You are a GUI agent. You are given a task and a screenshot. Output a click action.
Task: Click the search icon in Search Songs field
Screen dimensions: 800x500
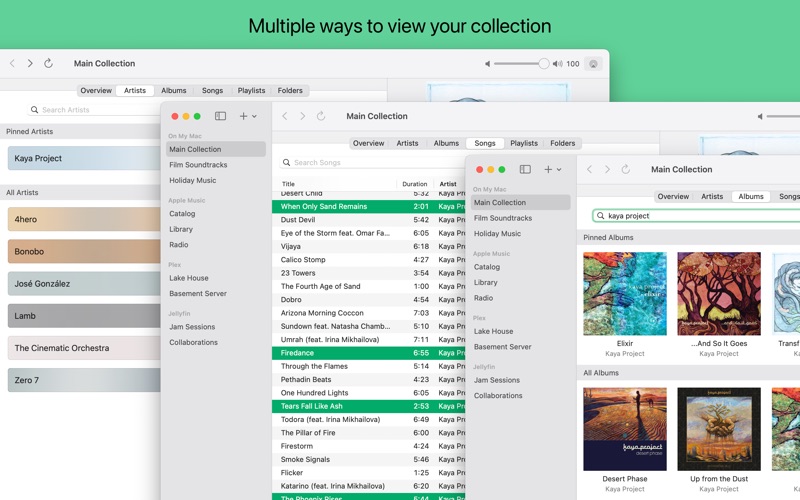287,162
